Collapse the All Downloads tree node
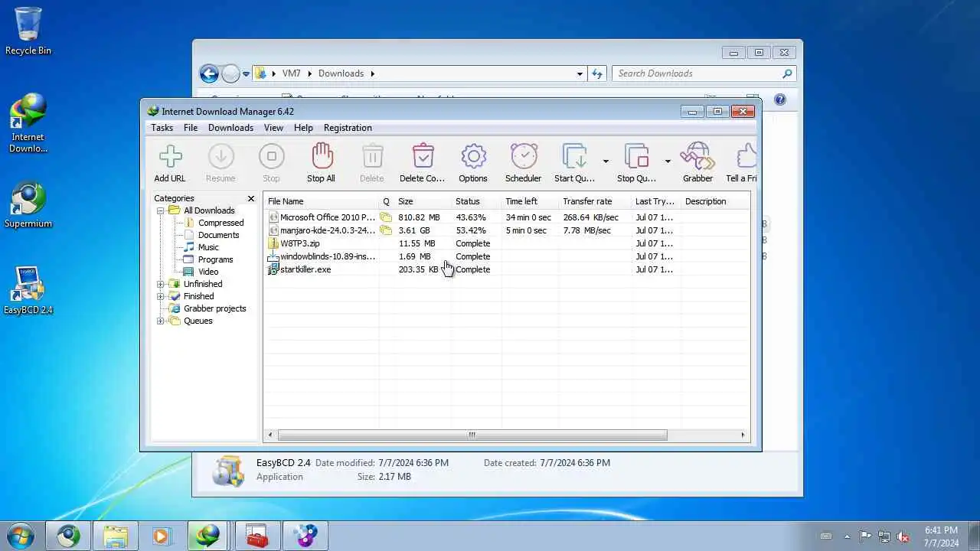The width and height of the screenshot is (980, 551). pos(161,210)
